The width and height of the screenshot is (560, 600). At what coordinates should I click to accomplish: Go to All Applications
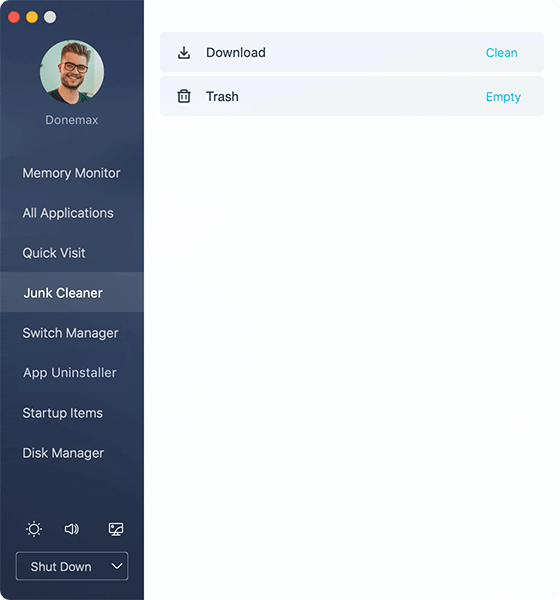coord(68,213)
